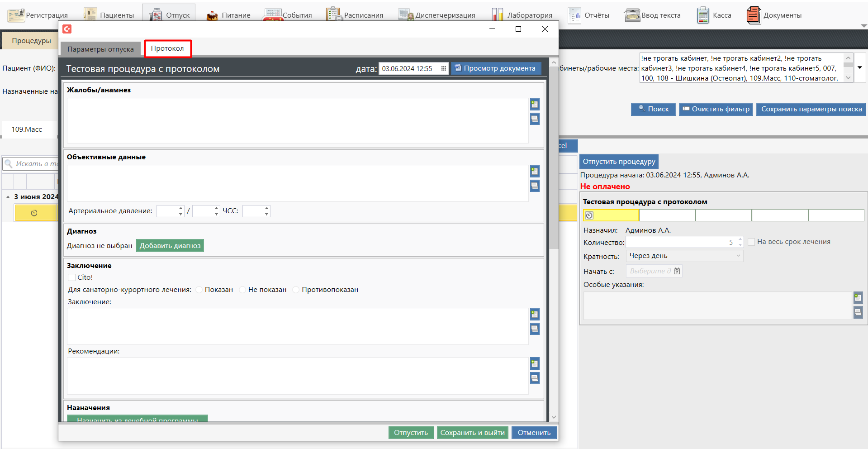This screenshot has width=868, height=449.
Task: Click Сохранить и выйти button
Action: 472,433
